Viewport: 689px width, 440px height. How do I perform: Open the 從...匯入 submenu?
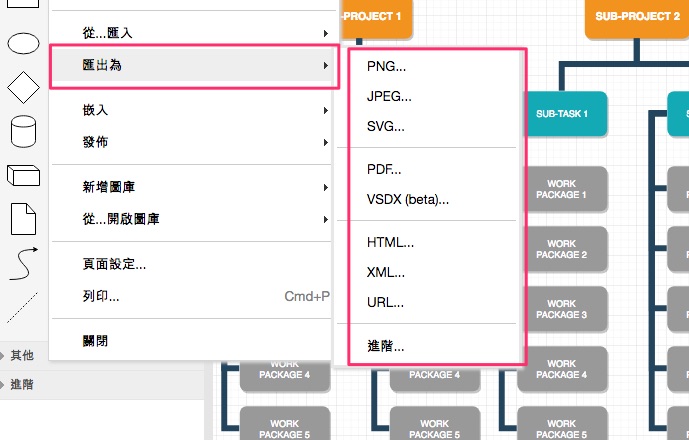tap(191, 33)
